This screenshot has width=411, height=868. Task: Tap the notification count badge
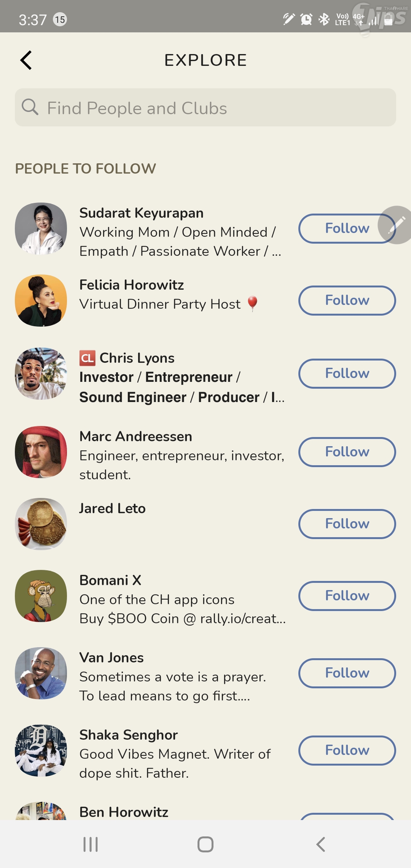pyautogui.click(x=60, y=19)
